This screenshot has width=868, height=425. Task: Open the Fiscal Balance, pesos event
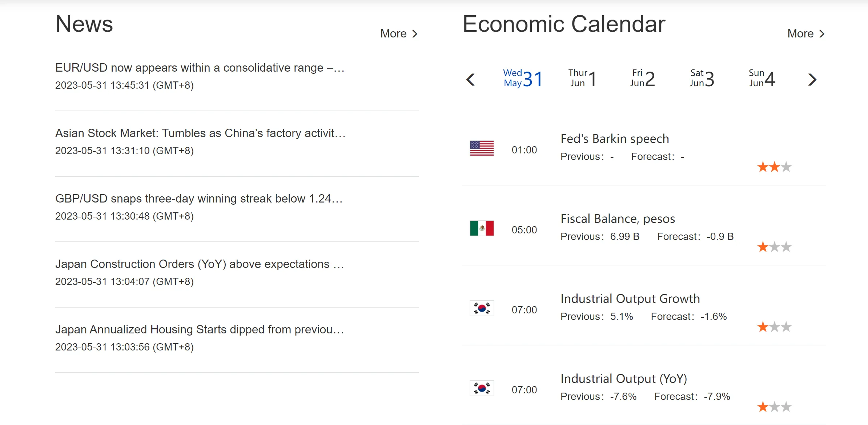(x=618, y=218)
